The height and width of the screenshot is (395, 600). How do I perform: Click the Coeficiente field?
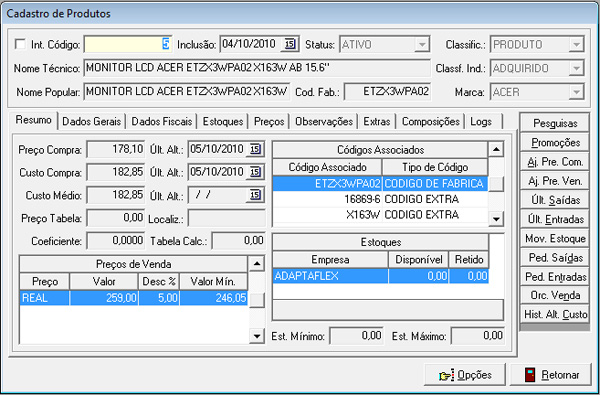[x=116, y=241]
